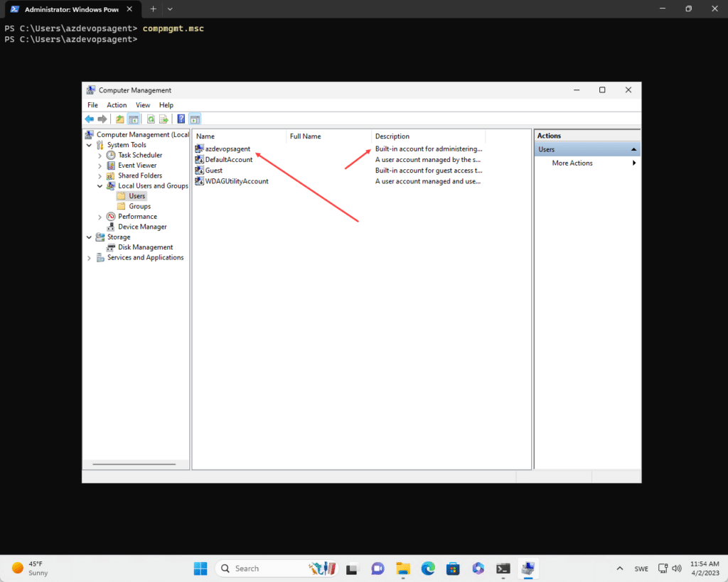Click the taskbar Search box

277,568
